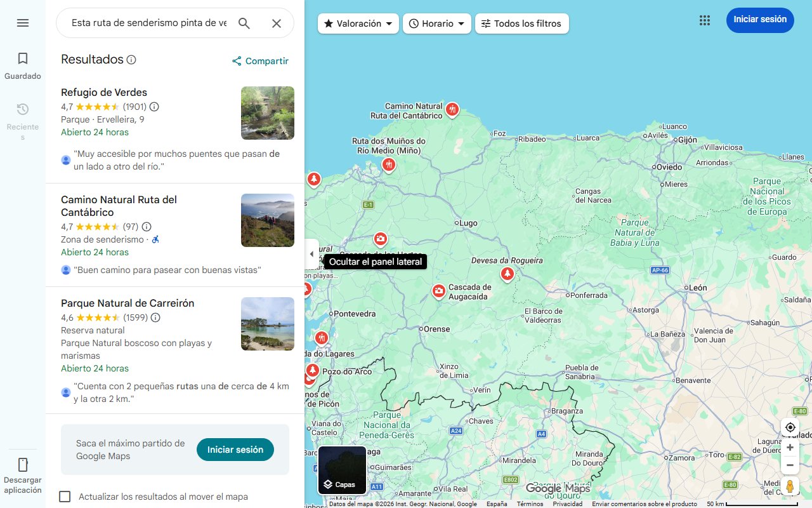Screen dimensions: 812x508
Task: Open Guardado in the left sidebar
Action: point(22,63)
